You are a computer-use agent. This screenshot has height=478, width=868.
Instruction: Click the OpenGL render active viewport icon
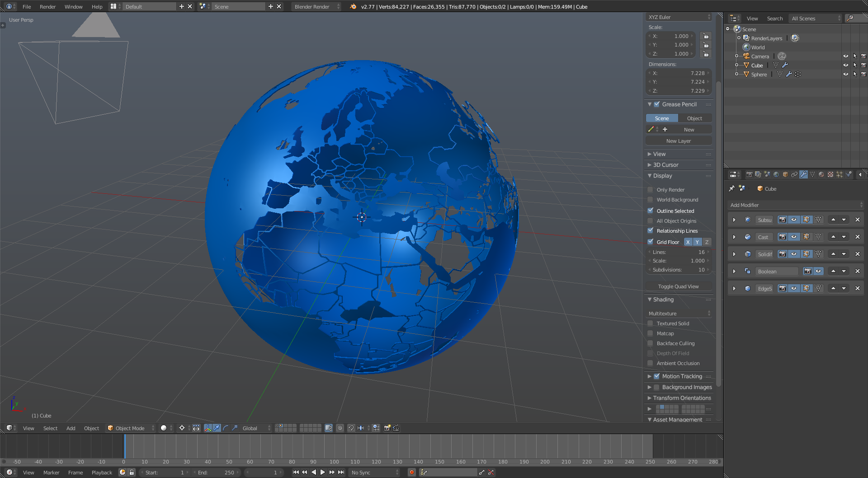[x=387, y=428]
